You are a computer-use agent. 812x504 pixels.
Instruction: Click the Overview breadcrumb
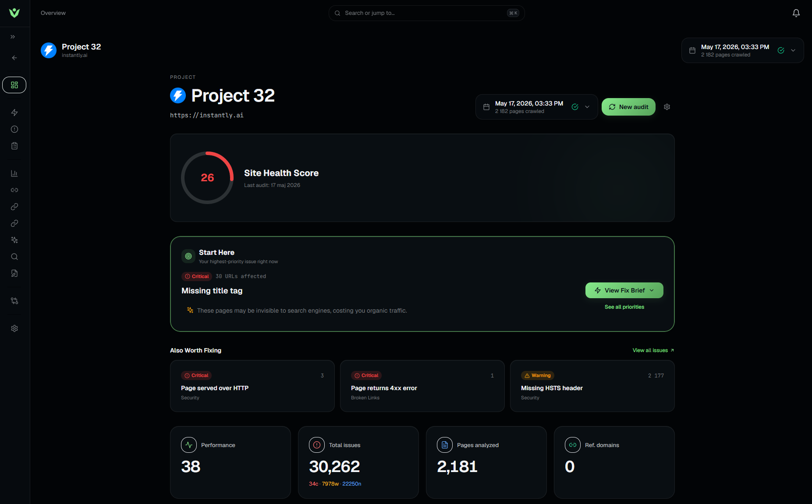click(53, 13)
